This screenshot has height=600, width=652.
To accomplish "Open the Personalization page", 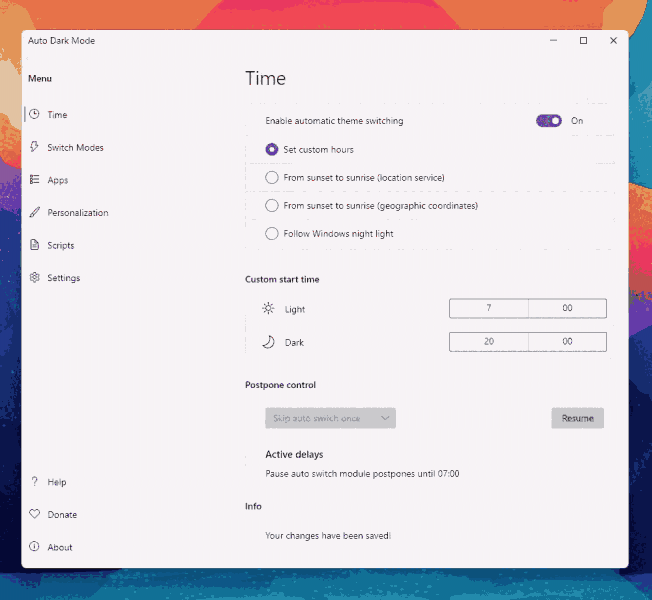I will click(x=78, y=213).
